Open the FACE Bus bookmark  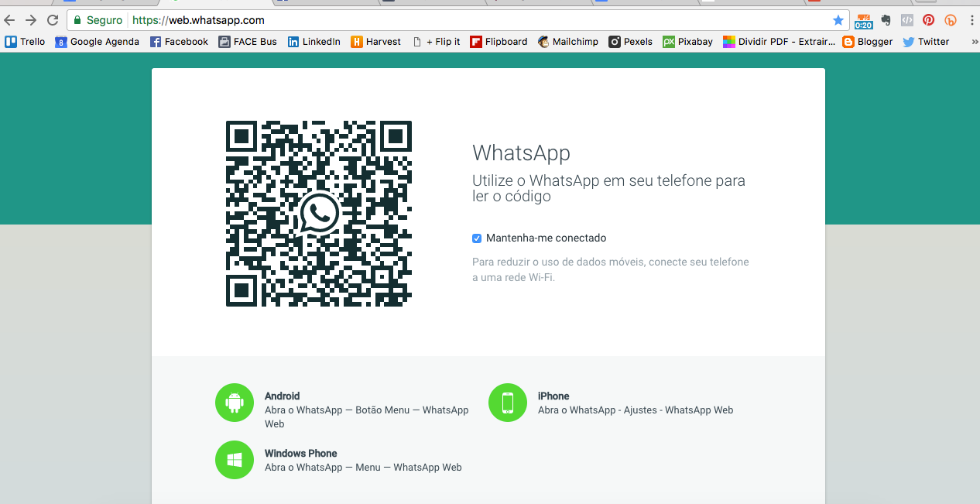point(248,42)
